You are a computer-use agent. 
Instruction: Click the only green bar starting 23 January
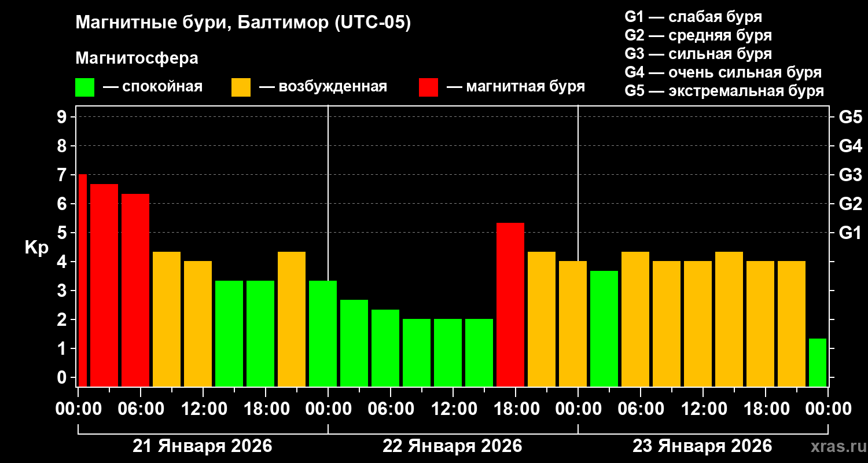pyautogui.click(x=604, y=328)
